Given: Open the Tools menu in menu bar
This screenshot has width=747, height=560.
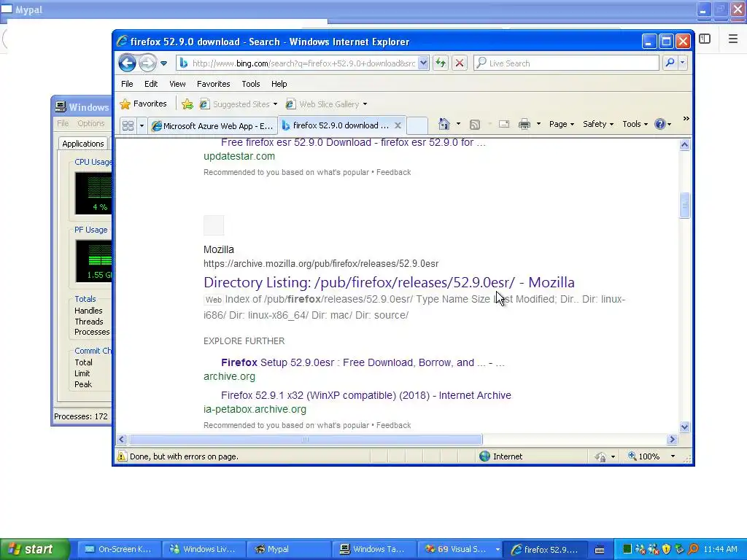Looking at the screenshot, I should (251, 84).
